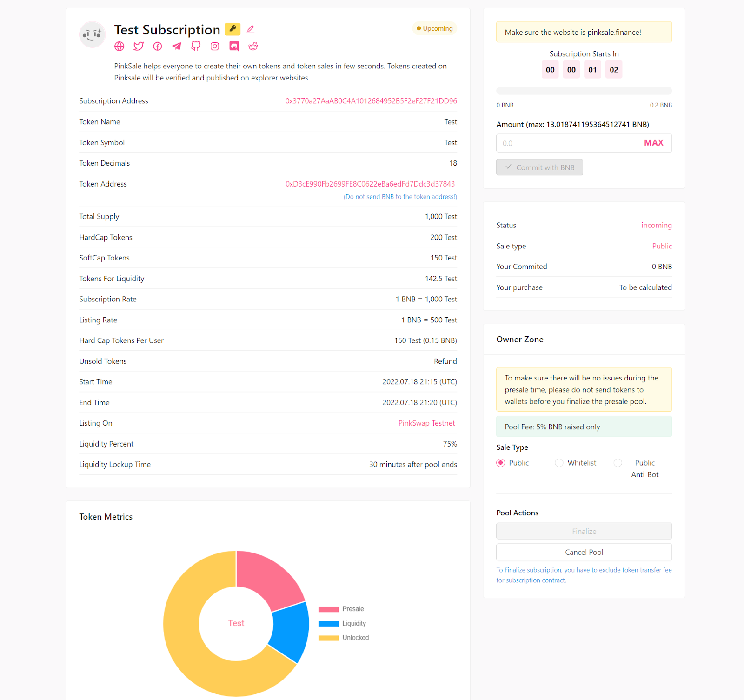Viewport: 744px width, 700px height.
Task: Click the 'To Finalize subscription' note text
Action: click(x=584, y=575)
